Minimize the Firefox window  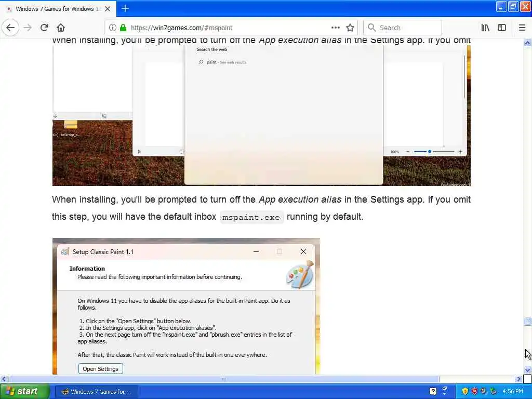[501, 7]
